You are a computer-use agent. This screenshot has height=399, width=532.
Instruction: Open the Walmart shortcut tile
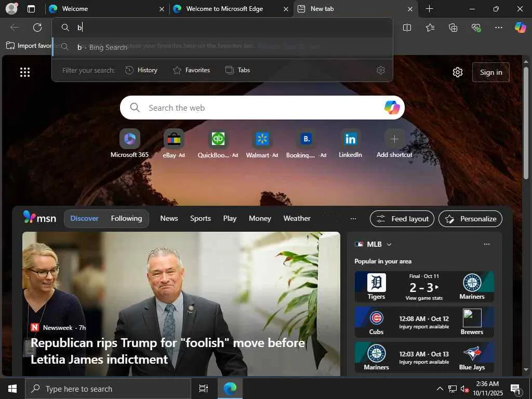click(x=262, y=143)
